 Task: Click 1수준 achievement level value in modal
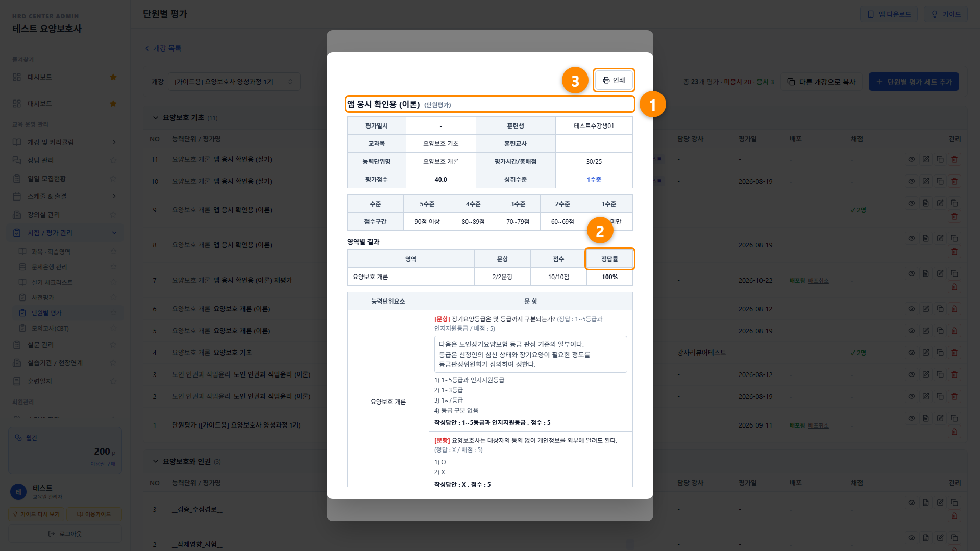point(594,180)
